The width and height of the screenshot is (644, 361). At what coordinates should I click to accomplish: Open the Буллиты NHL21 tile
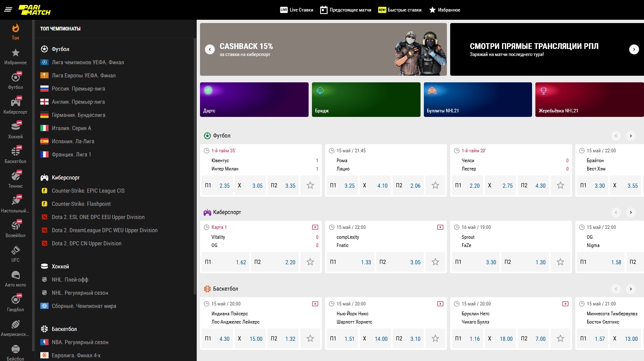point(478,100)
